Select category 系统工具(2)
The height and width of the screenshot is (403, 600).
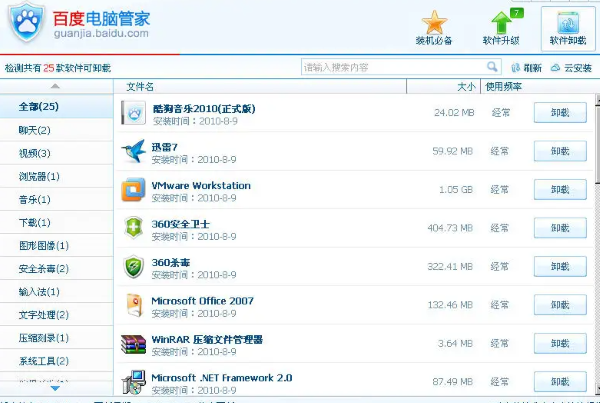(x=57, y=361)
